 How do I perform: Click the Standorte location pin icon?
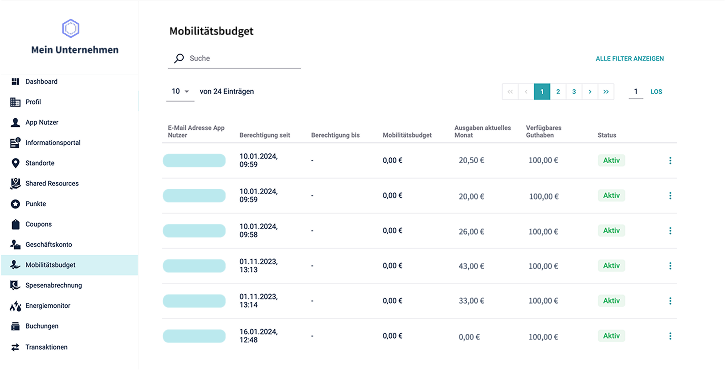point(15,163)
